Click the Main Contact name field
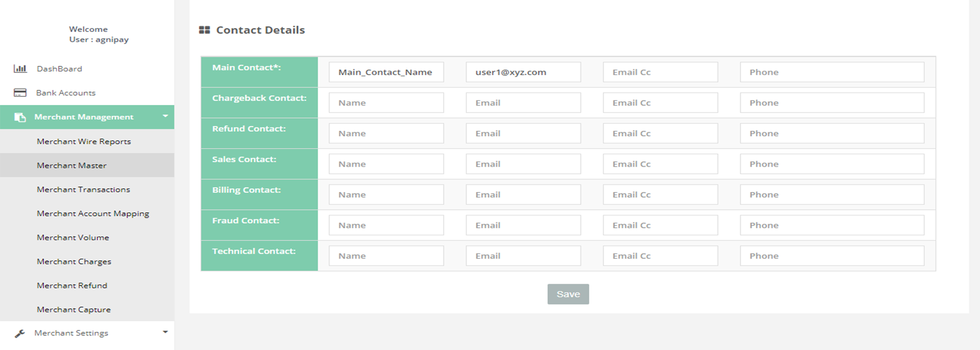This screenshot has height=350, width=980. pos(386,72)
